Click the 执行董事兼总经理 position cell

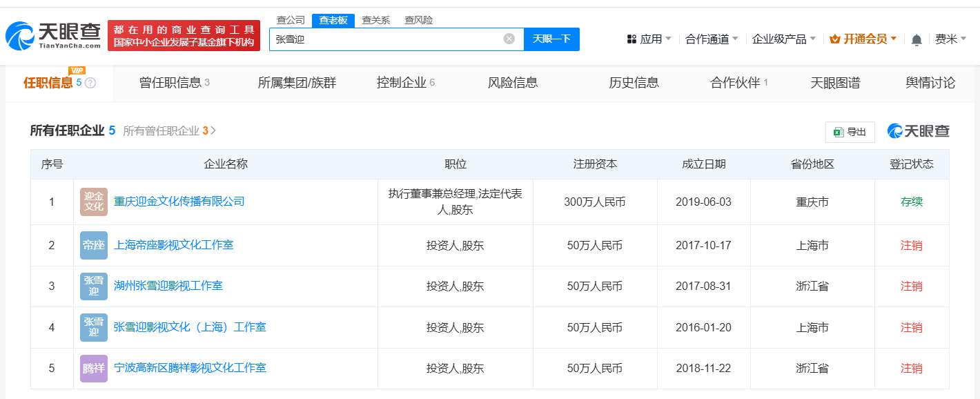455,202
